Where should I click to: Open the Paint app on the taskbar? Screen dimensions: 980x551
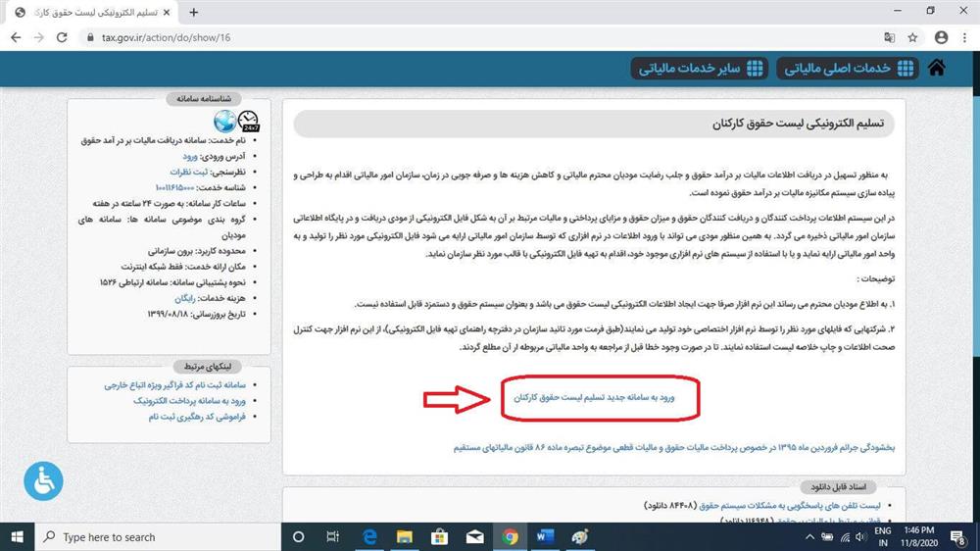(580, 536)
